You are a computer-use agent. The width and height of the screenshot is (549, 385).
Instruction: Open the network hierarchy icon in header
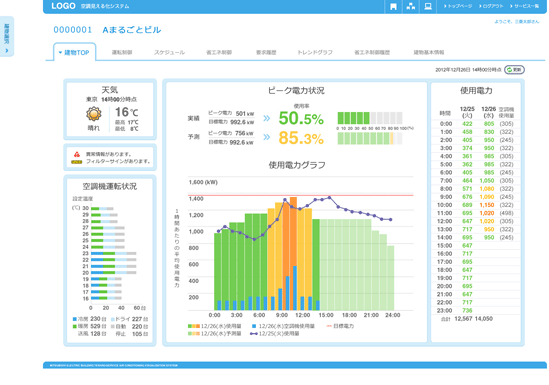click(411, 6)
